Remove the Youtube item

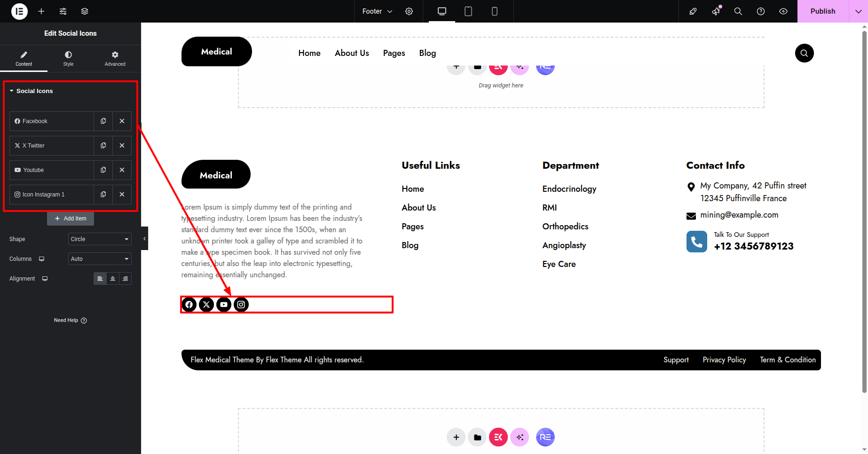pyautogui.click(x=122, y=170)
